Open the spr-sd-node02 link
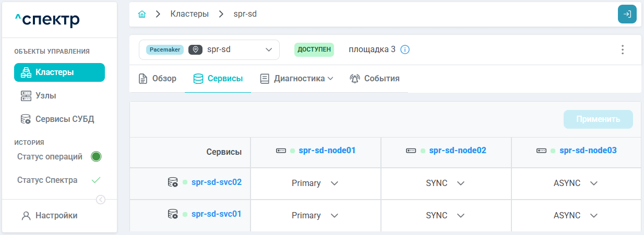The height and width of the screenshot is (235, 644). (x=458, y=151)
